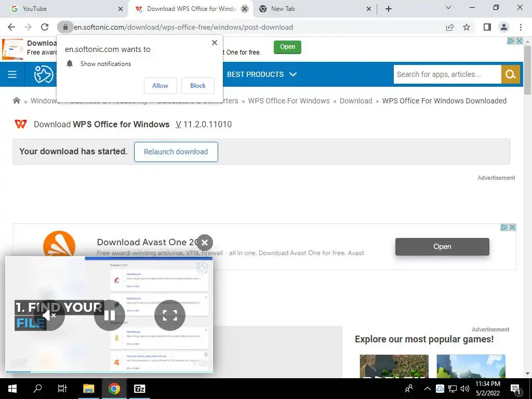532x399 pixels.
Task: Open the taskbar clock and date
Action: [488, 389]
